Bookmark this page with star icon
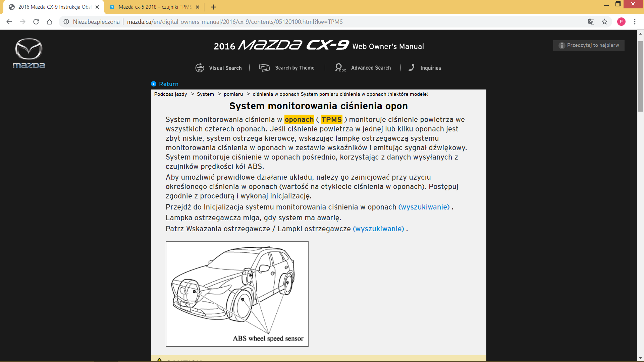This screenshot has width=644, height=362. (x=604, y=22)
